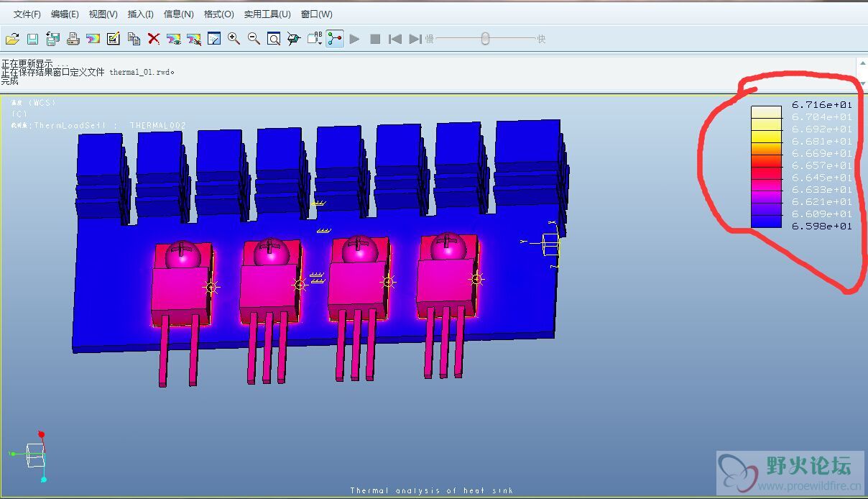Click the insert result window icon

click(x=93, y=39)
